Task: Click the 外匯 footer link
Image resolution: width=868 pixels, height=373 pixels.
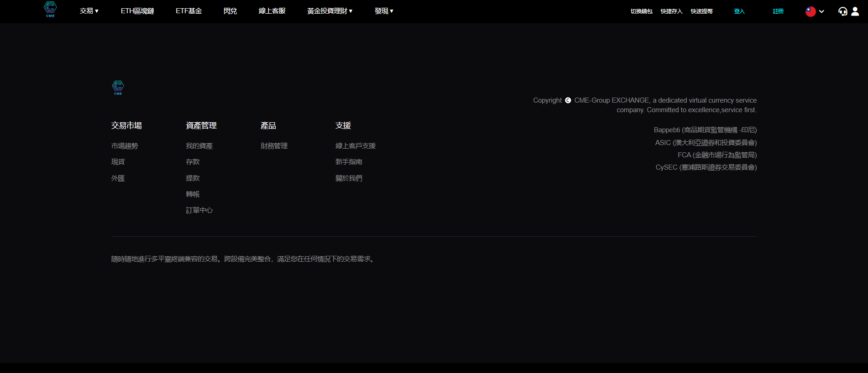Action: (x=118, y=178)
